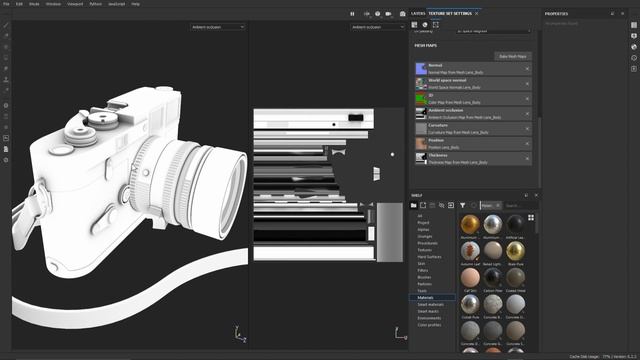Screen dimensions: 640x360
Task: Open the Viewport menu
Action: tap(75, 4)
